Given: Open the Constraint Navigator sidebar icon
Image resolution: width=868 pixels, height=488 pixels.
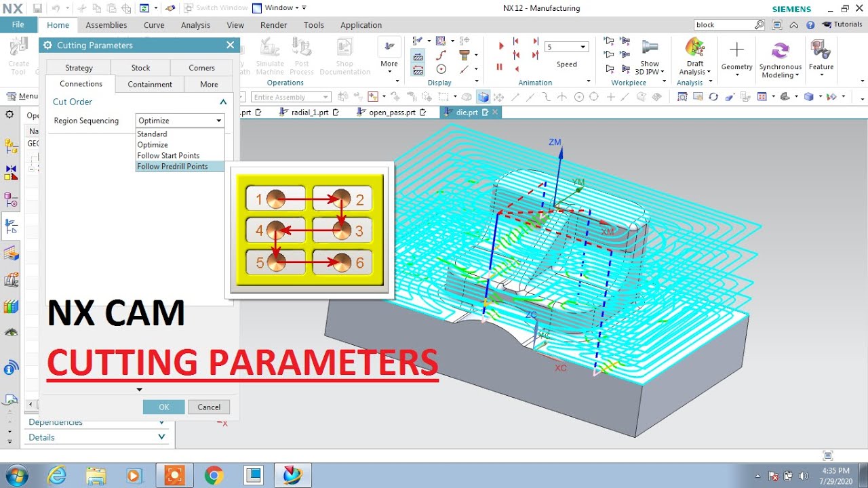Looking at the screenshot, I should coord(11,173).
